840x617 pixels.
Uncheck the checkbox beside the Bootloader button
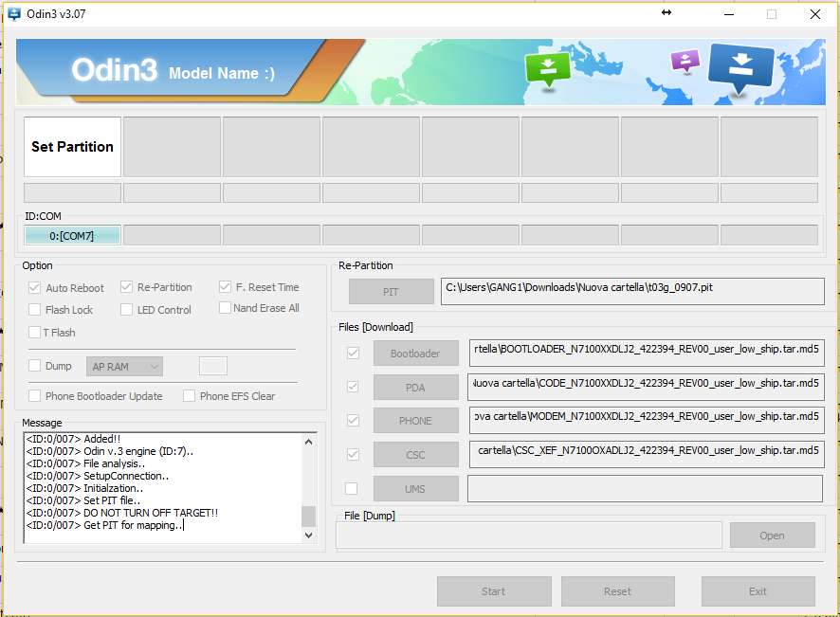(353, 353)
